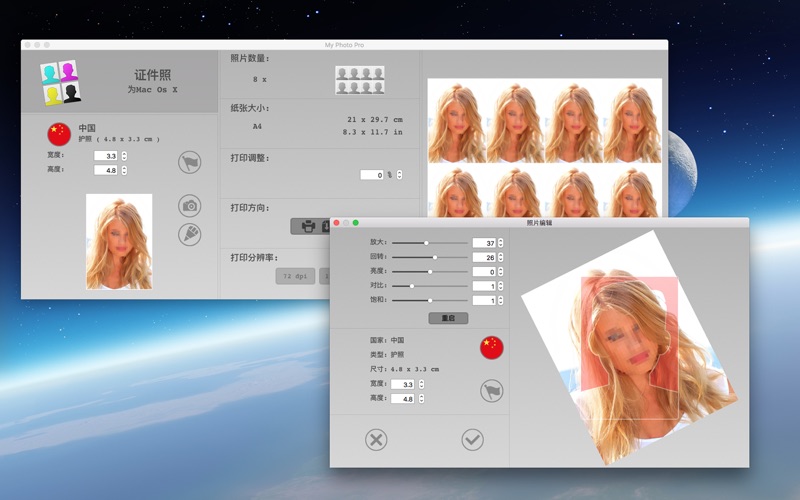
Task: Cancel edits with the X circle icon
Action: click(376, 439)
